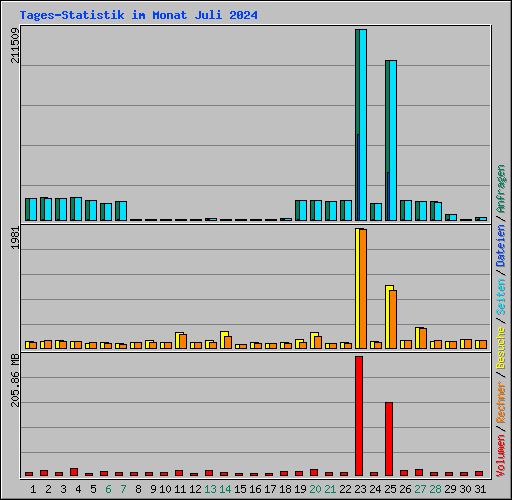
Task: Click the cyan requests bar for day 25
Action: point(393,140)
